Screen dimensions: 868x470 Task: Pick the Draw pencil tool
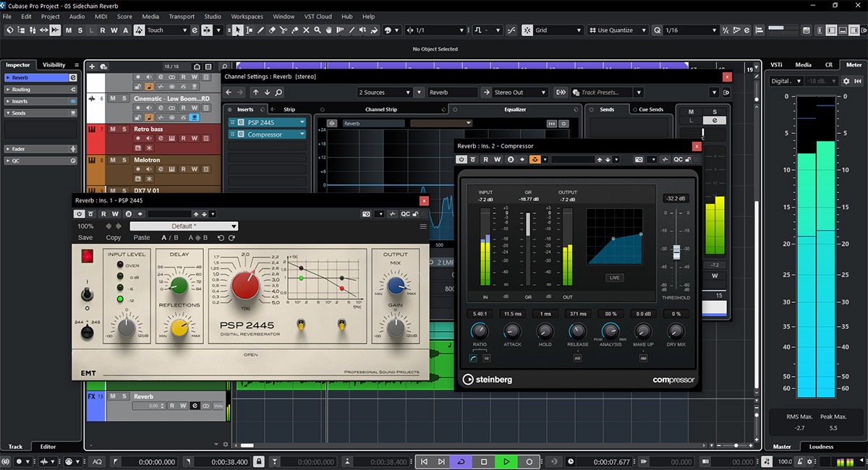tap(260, 30)
